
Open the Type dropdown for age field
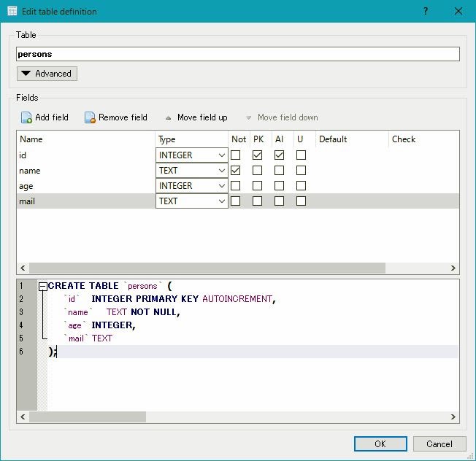click(x=192, y=186)
